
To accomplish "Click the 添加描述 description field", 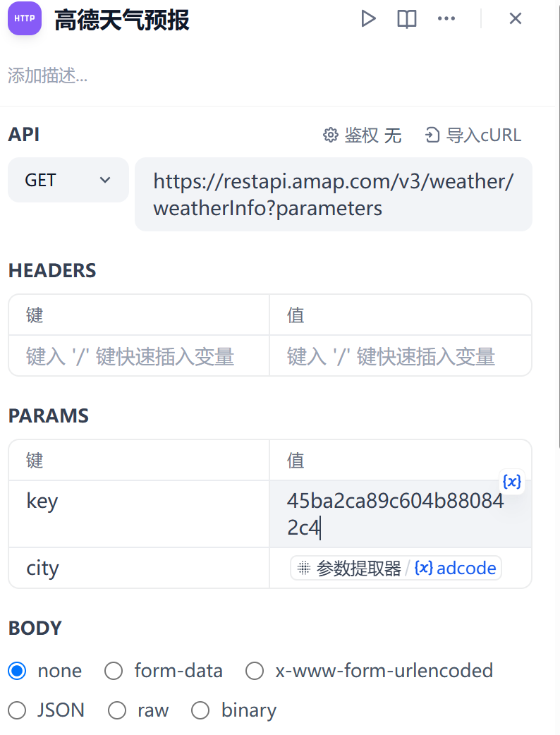I will [x=47, y=75].
